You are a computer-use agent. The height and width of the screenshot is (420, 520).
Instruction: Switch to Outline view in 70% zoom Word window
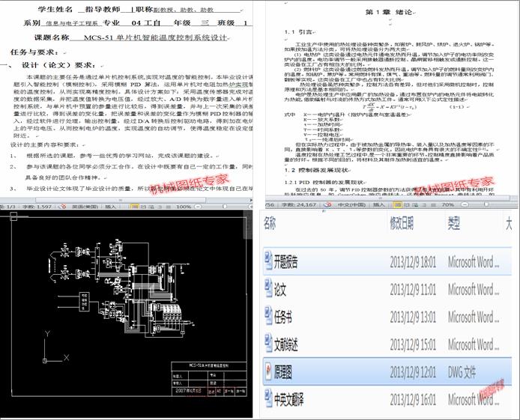pos(424,204)
